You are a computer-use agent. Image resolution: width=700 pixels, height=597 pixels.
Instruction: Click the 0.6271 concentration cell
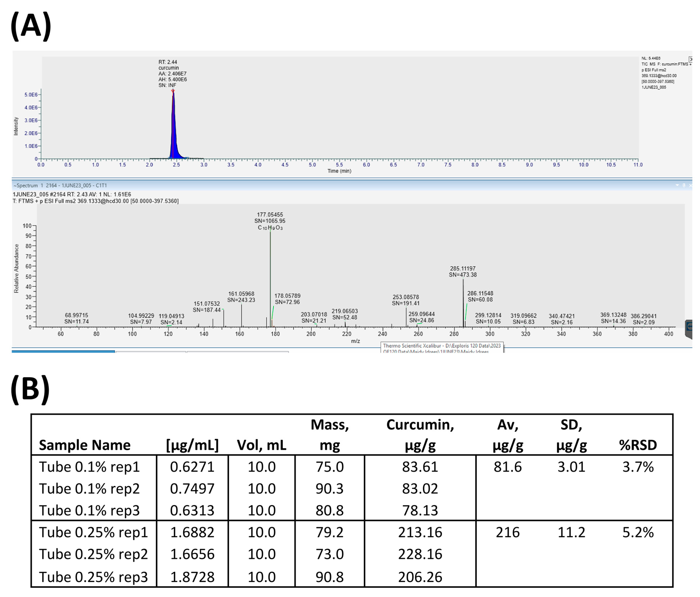click(192, 467)
